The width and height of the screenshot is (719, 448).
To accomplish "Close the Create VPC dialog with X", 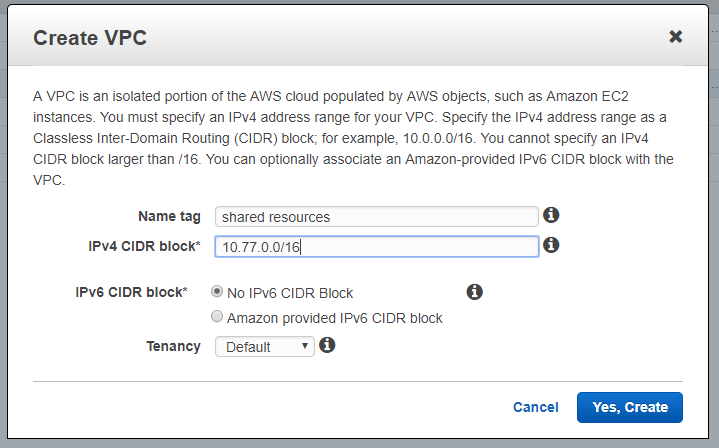I will 676,37.
